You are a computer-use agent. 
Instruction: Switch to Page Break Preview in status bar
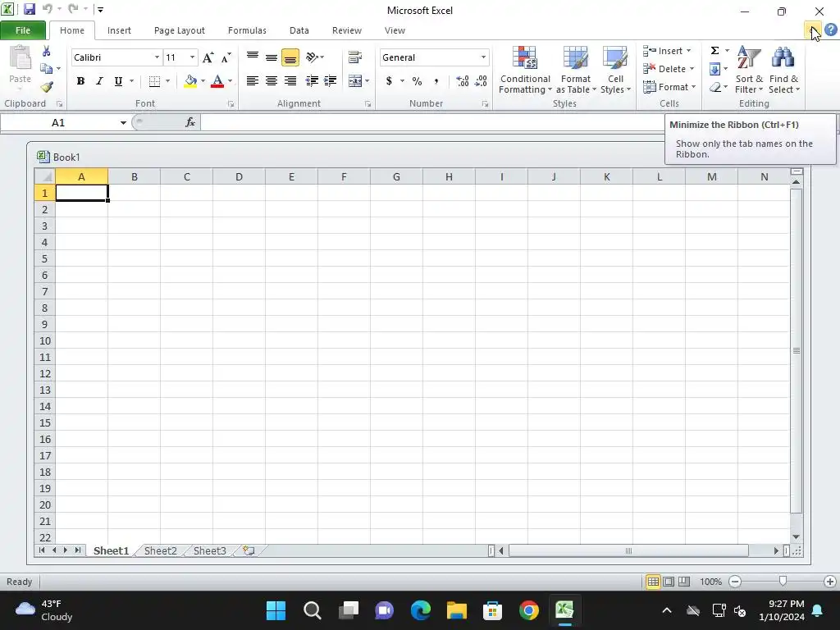[x=684, y=582]
